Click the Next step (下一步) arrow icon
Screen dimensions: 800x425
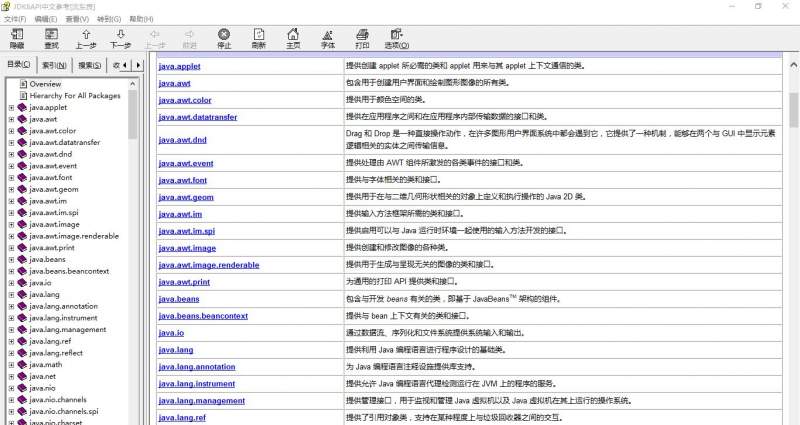pos(120,34)
